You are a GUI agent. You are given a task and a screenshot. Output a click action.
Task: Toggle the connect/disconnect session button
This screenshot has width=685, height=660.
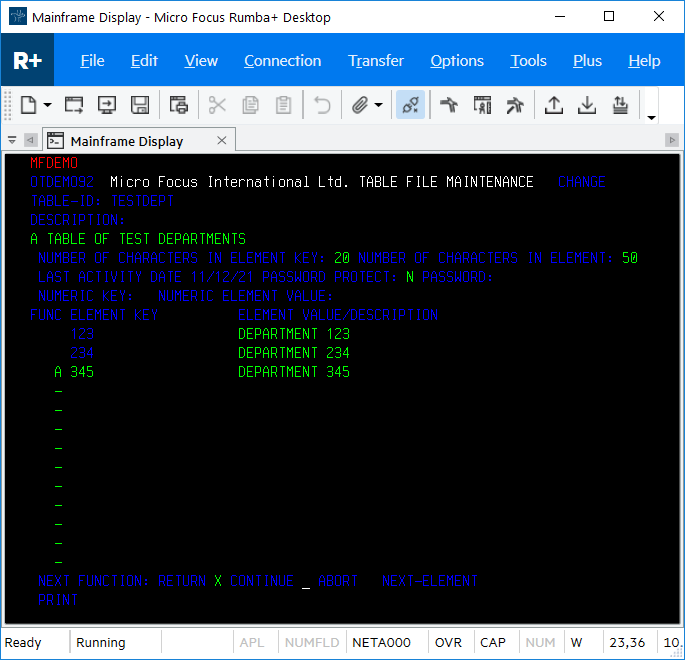click(x=410, y=105)
